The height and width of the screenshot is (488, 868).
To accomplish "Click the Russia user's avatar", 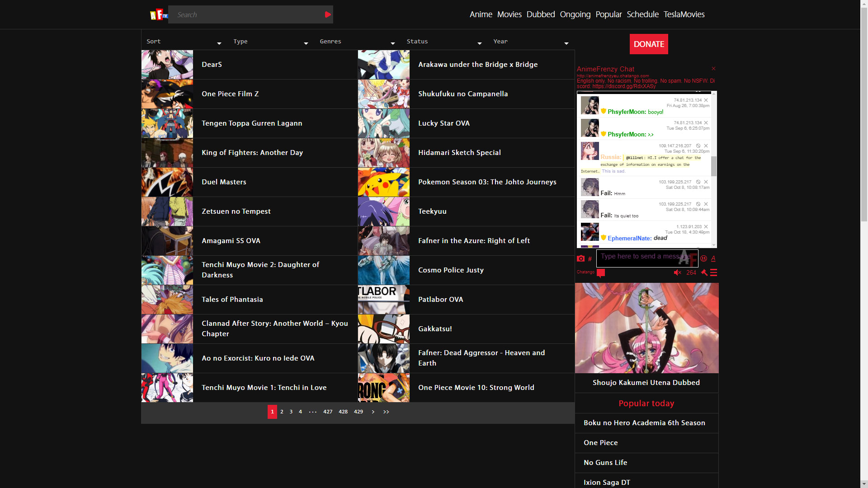I will click(x=590, y=151).
